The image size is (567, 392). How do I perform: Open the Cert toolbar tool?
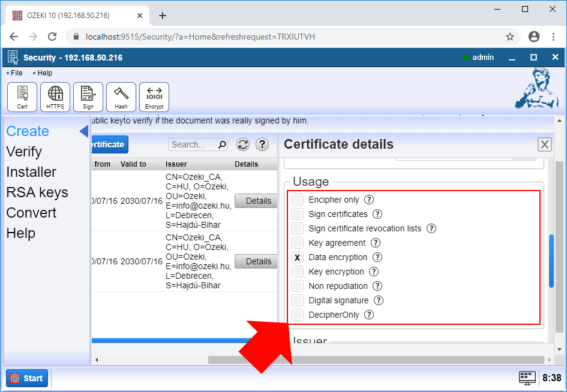(22, 97)
